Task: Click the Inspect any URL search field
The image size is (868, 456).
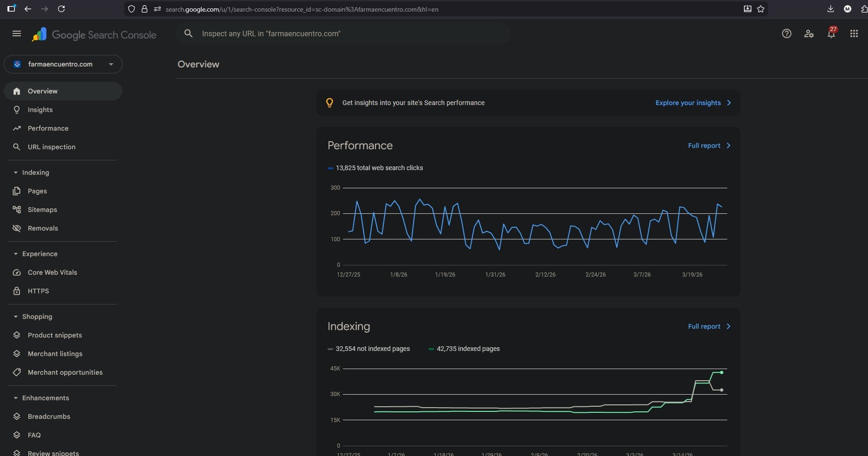Action: (x=343, y=33)
